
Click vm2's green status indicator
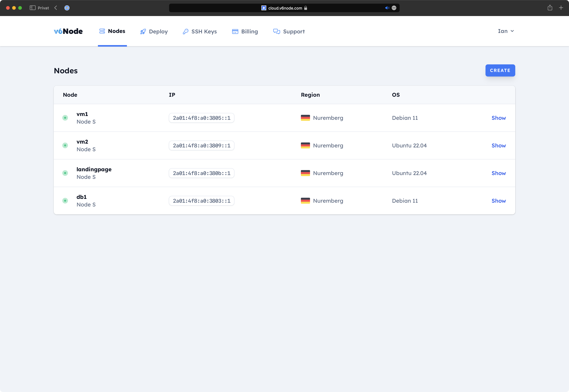[x=65, y=145]
